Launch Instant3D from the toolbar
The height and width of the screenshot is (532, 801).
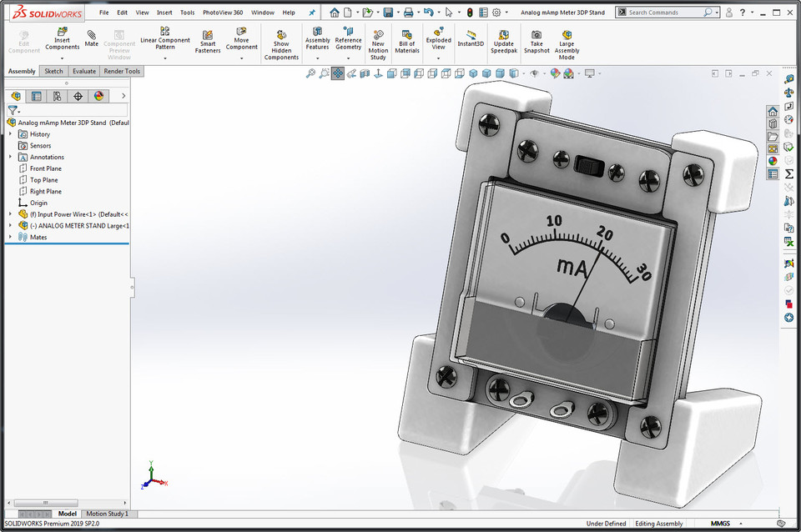pyautogui.click(x=470, y=38)
